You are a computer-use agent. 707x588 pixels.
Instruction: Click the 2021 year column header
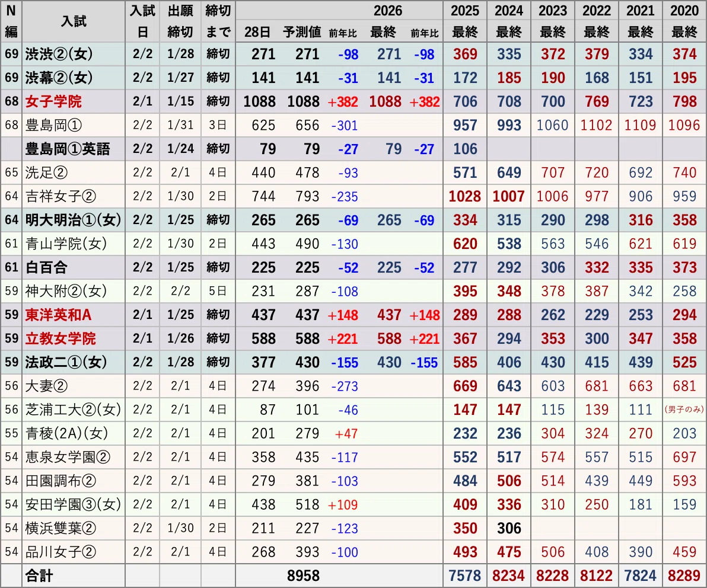pyautogui.click(x=641, y=10)
